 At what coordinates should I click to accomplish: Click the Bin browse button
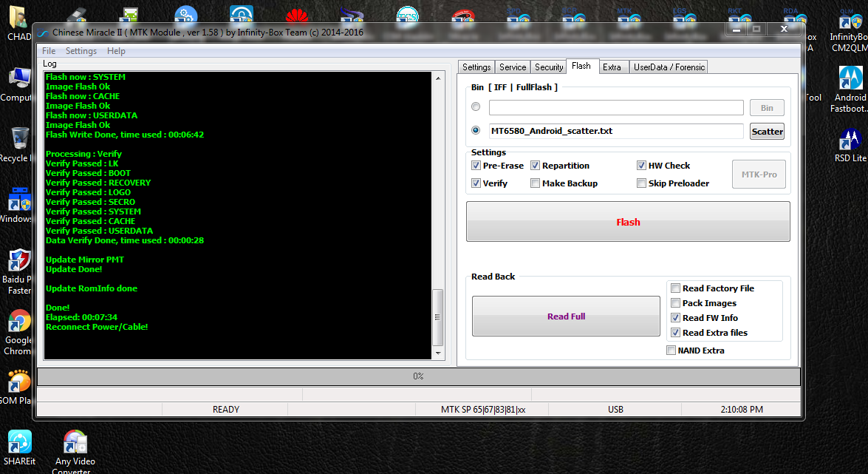pos(767,107)
